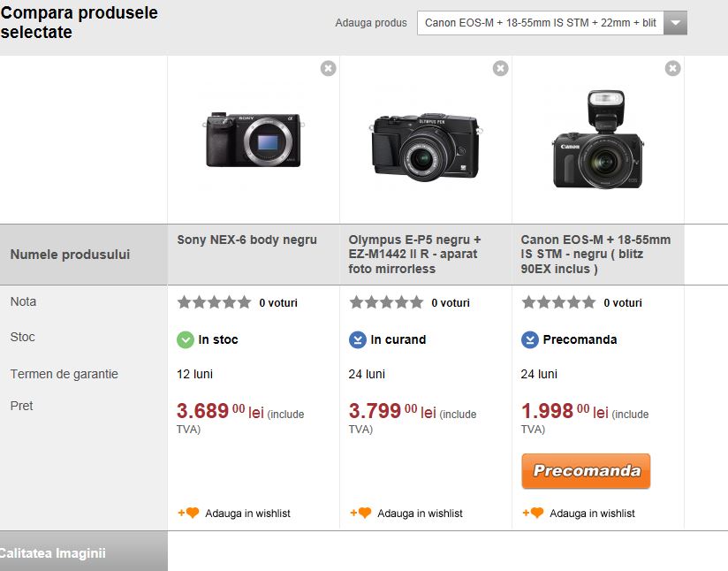This screenshot has width=728, height=571.
Task: Click the Stoc row label
Action: tap(22, 337)
